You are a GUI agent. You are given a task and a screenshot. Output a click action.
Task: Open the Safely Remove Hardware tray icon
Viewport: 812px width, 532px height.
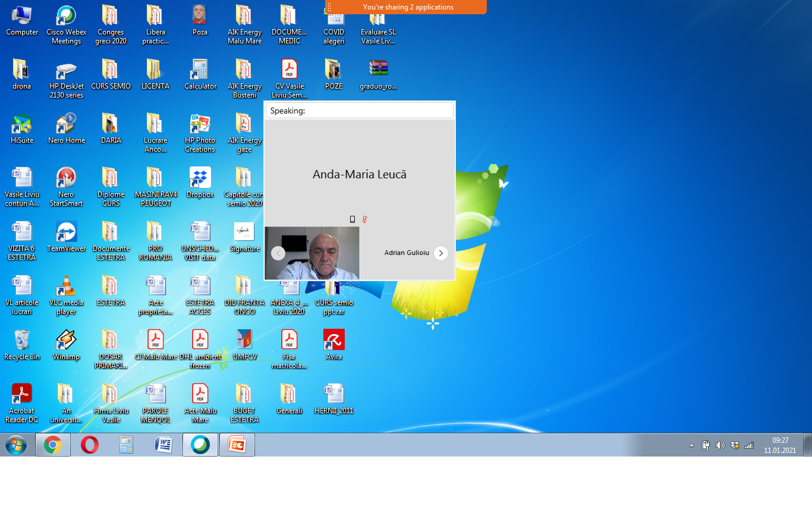point(706,445)
